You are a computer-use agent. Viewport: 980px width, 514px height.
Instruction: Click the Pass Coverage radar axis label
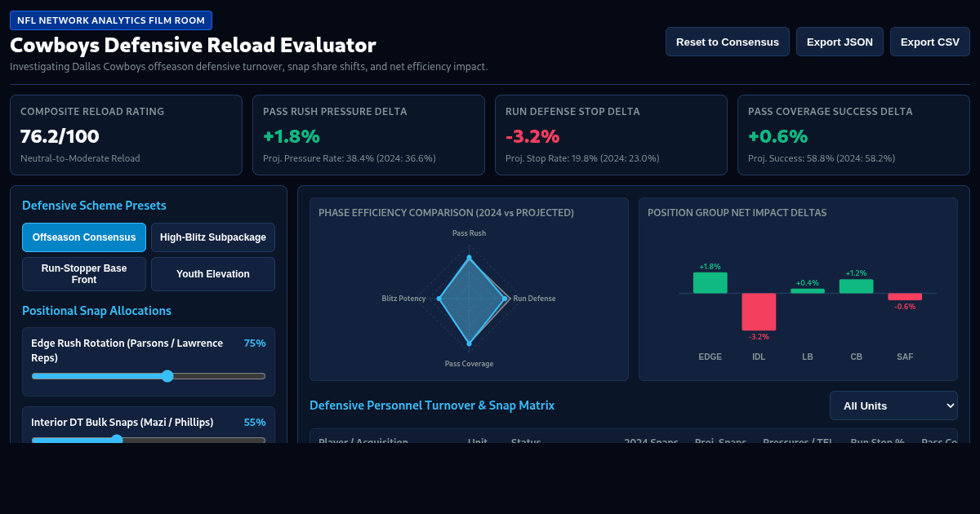click(469, 364)
